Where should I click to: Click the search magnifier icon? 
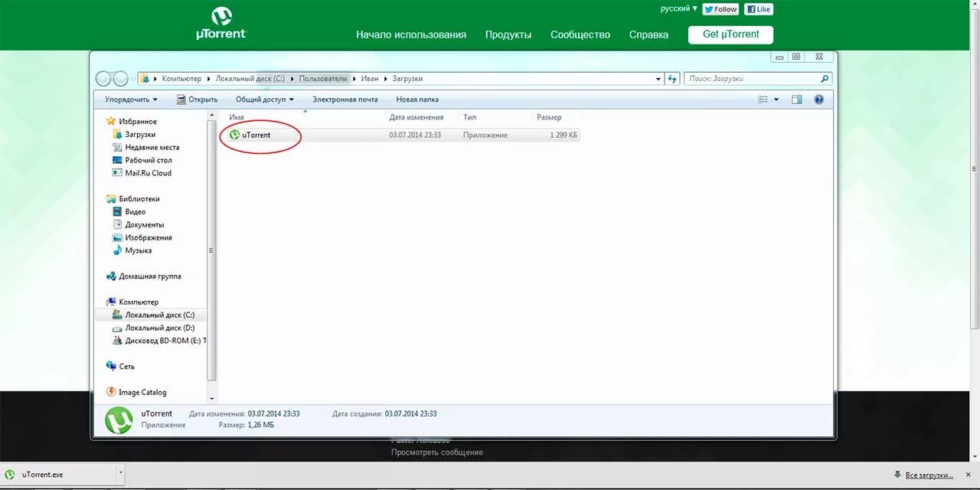(x=825, y=78)
